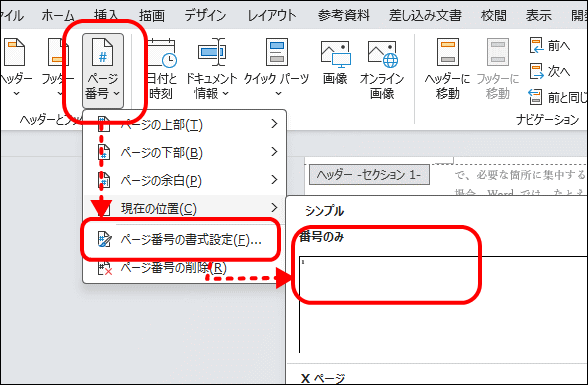
Task: Switch to the 表示 tab
Action: coord(538,16)
